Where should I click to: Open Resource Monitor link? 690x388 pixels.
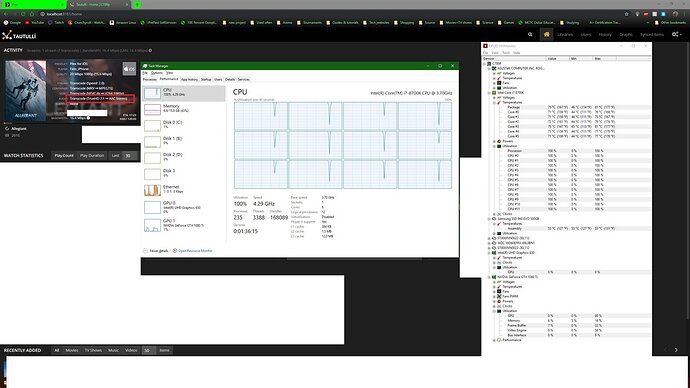point(192,251)
